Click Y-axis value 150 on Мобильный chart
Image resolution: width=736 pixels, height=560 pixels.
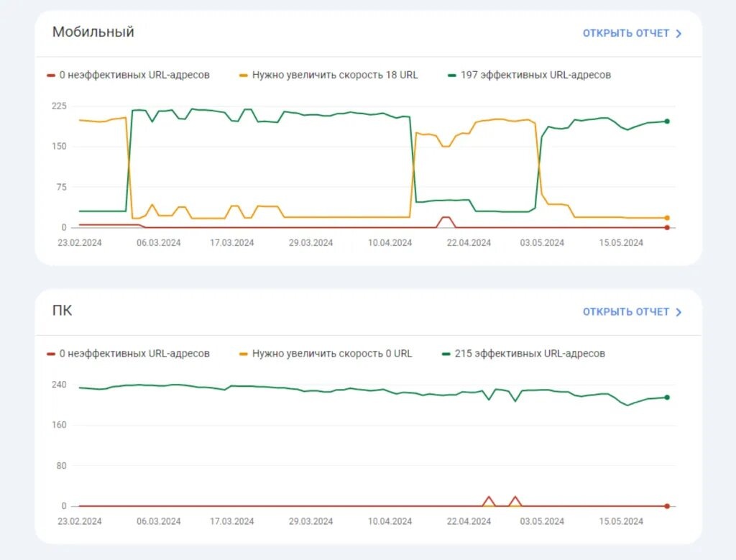[x=59, y=147]
